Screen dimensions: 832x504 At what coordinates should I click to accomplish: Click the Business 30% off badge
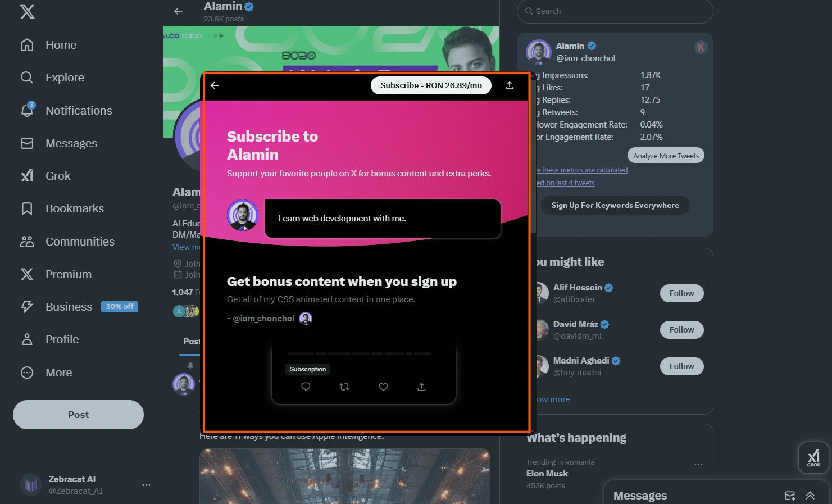tap(120, 307)
